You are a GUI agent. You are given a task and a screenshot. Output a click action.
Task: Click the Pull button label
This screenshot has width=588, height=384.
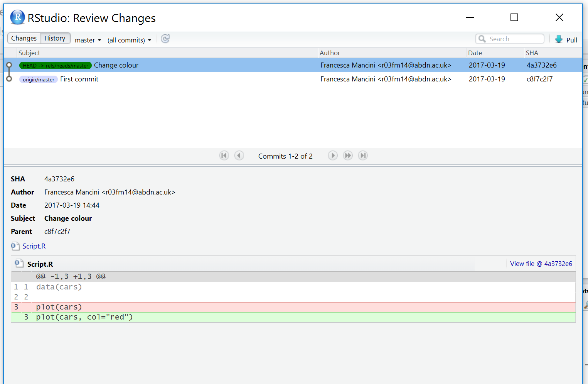point(571,40)
